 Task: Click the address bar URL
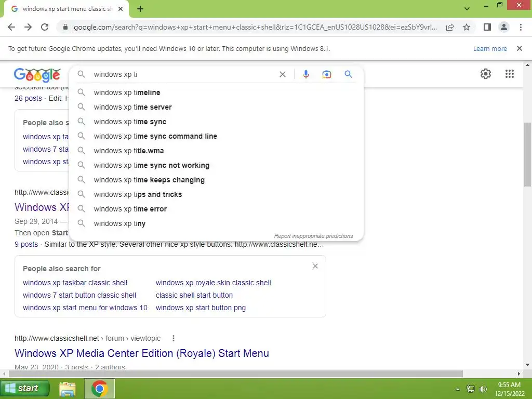[x=255, y=27]
